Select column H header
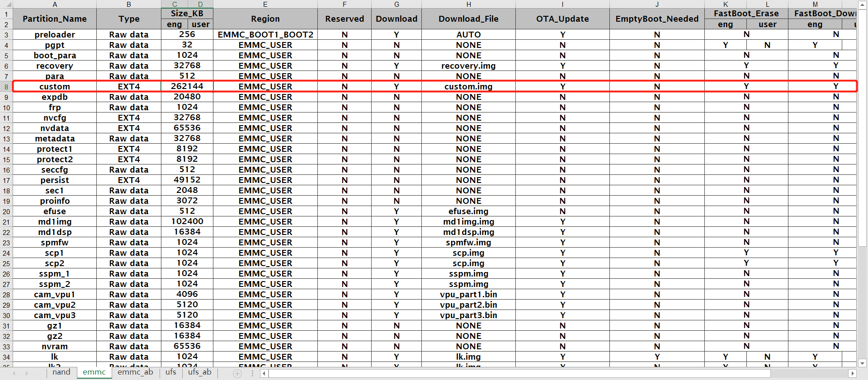Screen dimensions: 868x380 469,4
